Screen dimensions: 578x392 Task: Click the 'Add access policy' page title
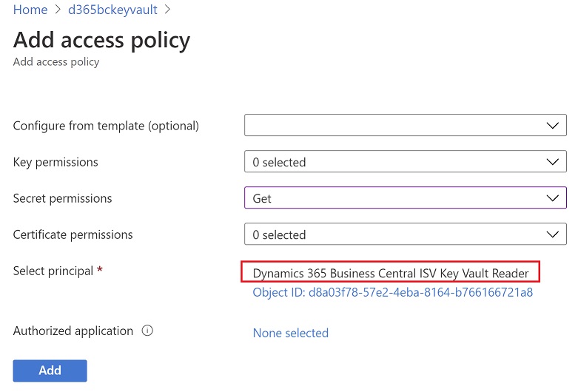(101, 39)
